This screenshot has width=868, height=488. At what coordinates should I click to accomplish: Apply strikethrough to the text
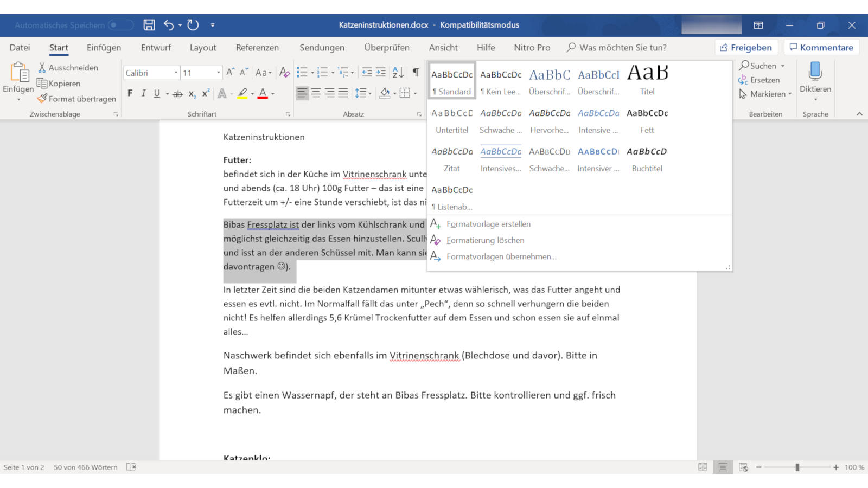177,93
